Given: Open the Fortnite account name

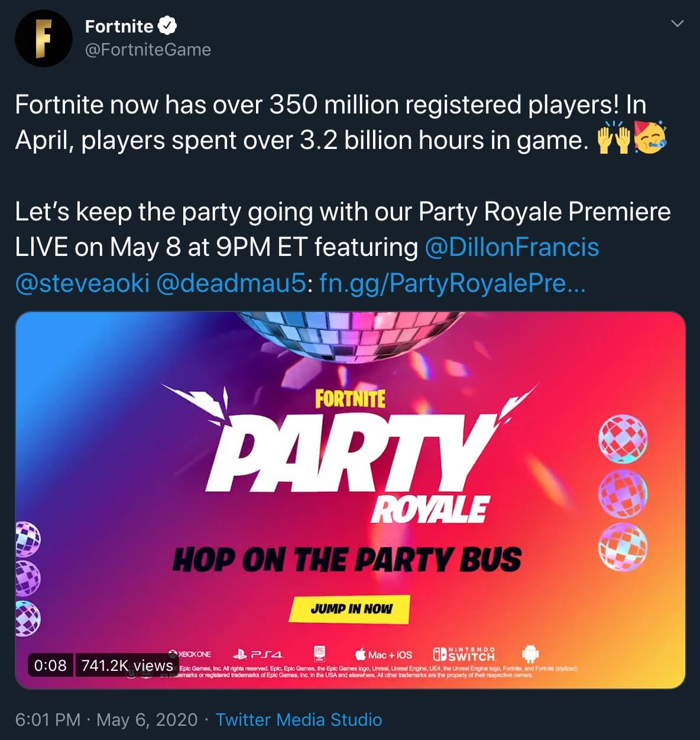Looking at the screenshot, I should click(x=119, y=26).
